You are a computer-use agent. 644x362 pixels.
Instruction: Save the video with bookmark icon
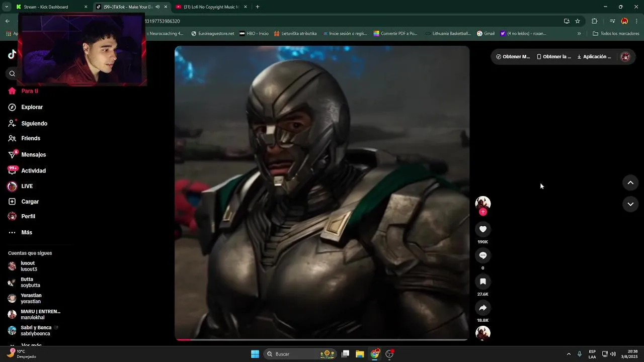482,282
